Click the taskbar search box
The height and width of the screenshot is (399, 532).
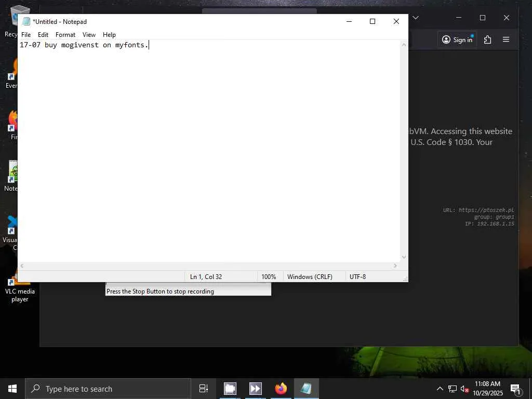(108, 389)
